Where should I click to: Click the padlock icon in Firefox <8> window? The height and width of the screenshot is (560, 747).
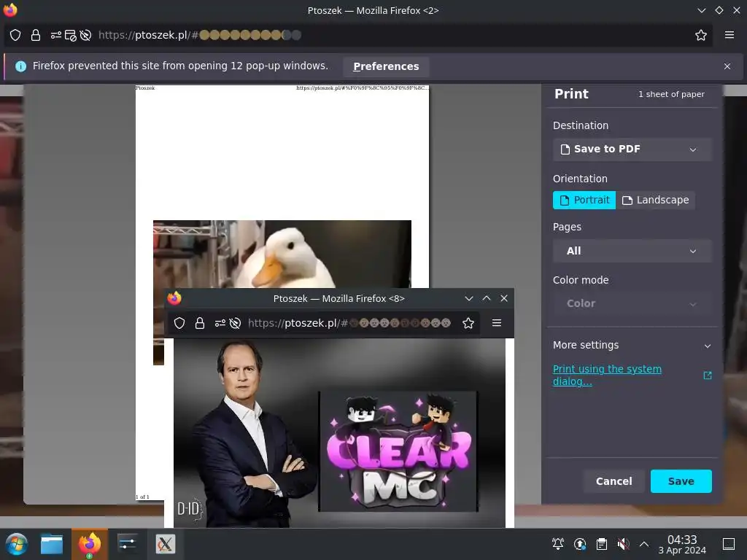tap(200, 323)
